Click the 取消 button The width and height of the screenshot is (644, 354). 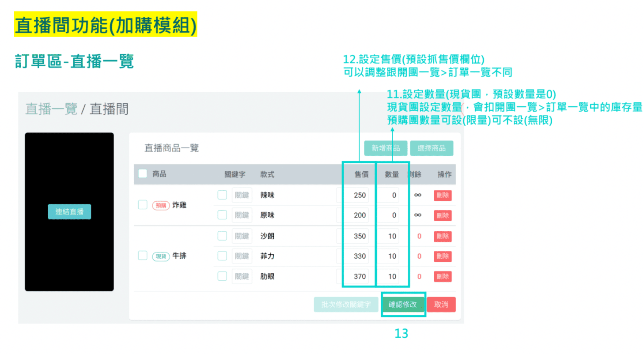coord(441,305)
